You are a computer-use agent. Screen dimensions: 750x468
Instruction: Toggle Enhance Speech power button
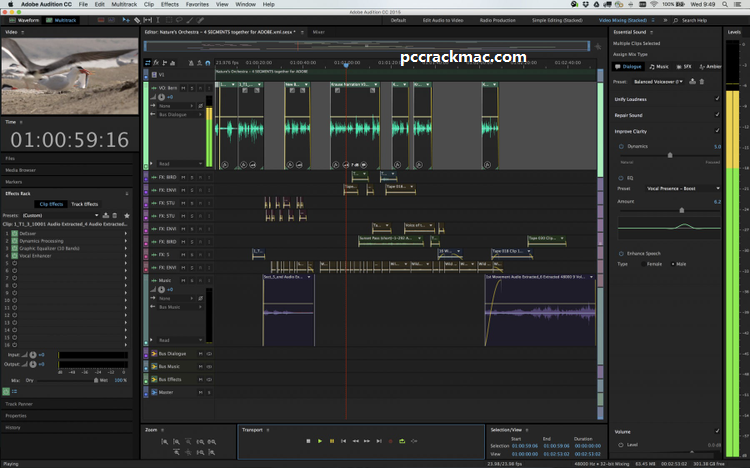(x=621, y=254)
